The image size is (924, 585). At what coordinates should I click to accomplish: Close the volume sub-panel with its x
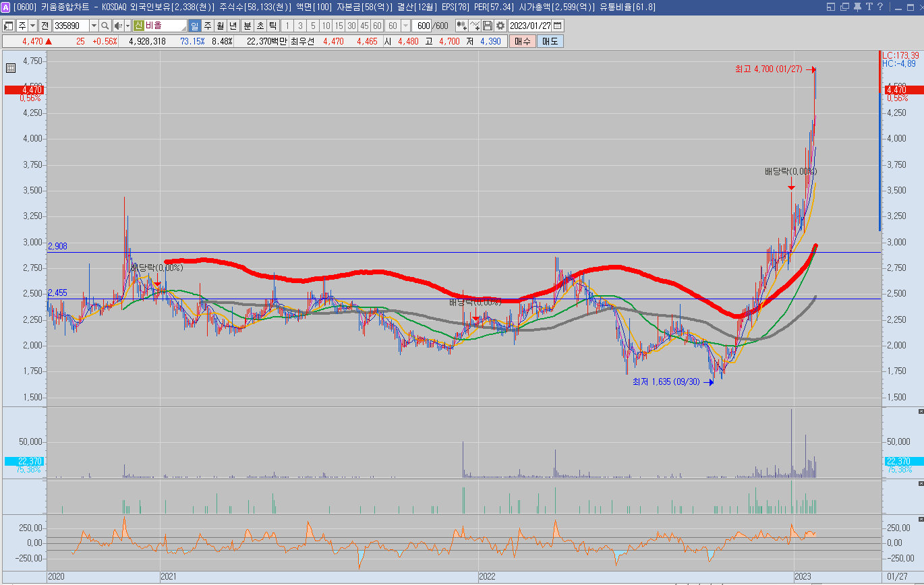click(921, 411)
